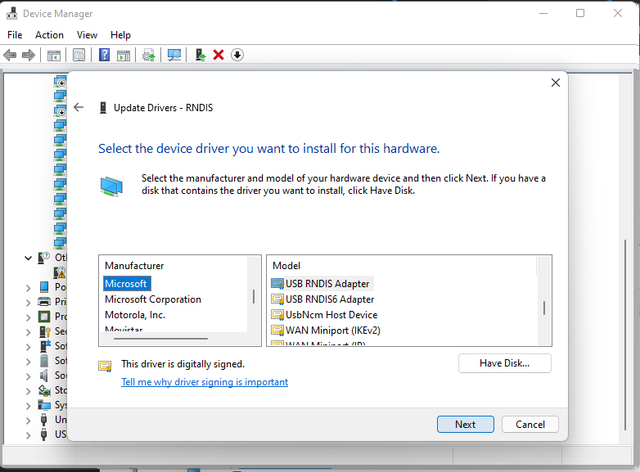
Task: Open the View menu
Action: [87, 35]
